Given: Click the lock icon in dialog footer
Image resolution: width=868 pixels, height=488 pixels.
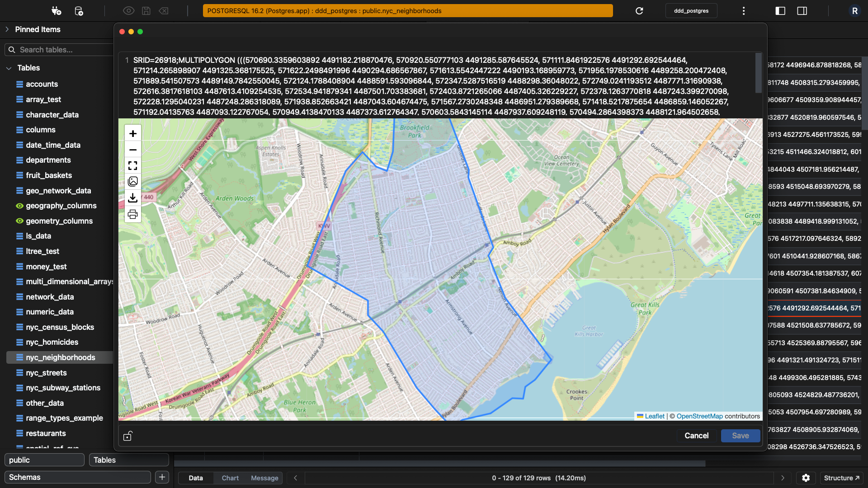Looking at the screenshot, I should (128, 436).
